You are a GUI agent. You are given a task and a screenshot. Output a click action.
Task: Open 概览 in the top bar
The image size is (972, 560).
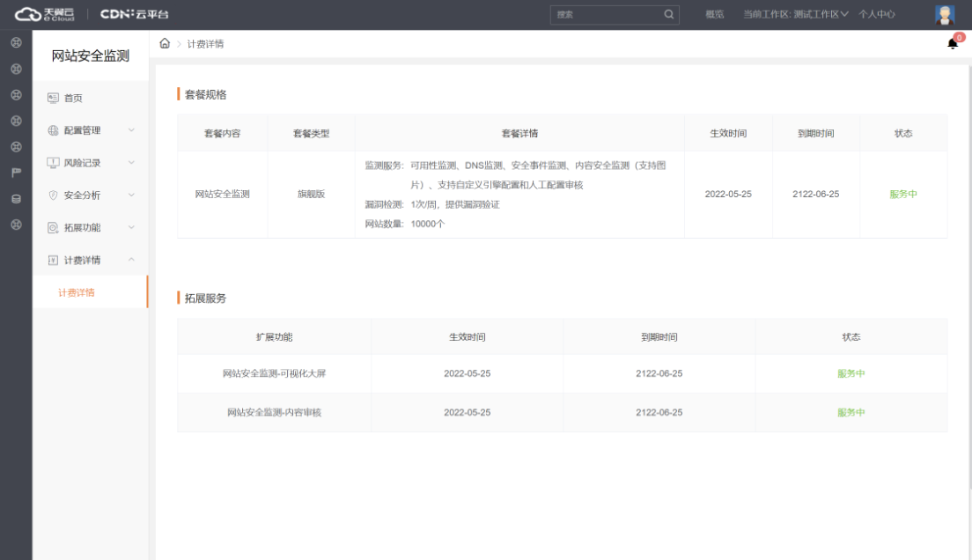(x=715, y=14)
